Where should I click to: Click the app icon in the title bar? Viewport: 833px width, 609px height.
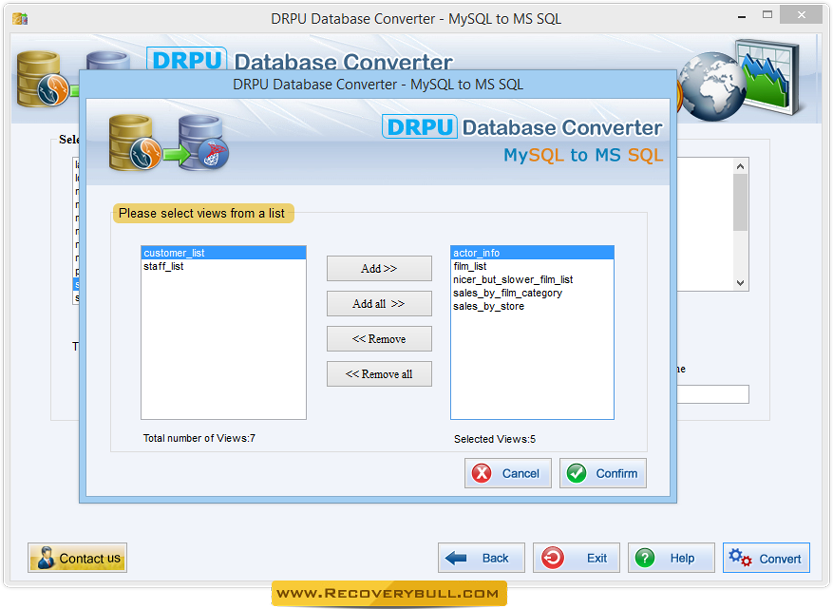tap(20, 19)
